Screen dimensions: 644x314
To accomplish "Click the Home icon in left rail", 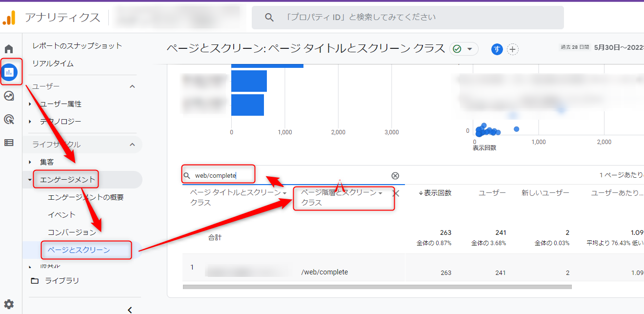I will click(x=9, y=49).
